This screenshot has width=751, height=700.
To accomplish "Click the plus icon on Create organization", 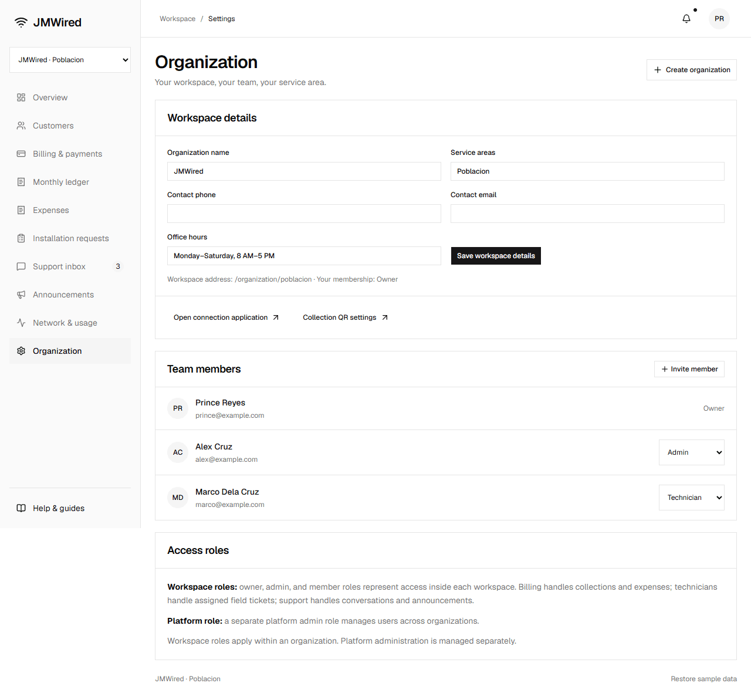I will click(x=658, y=70).
